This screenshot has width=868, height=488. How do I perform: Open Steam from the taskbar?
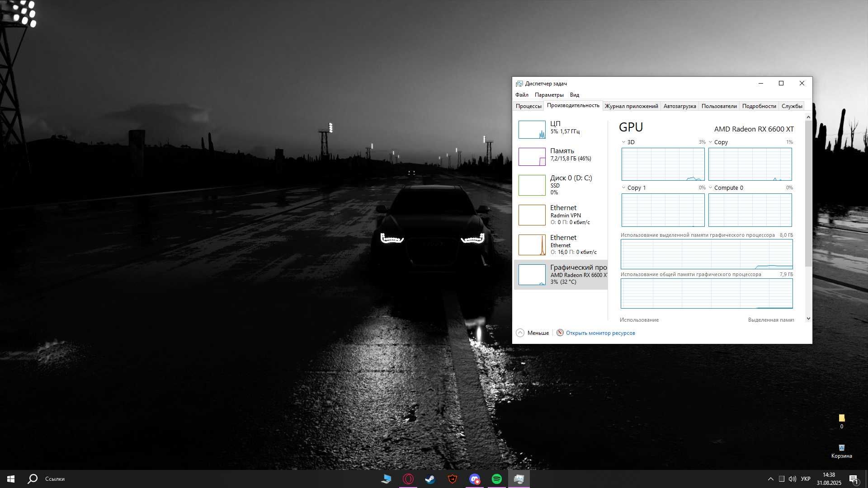pos(430,479)
